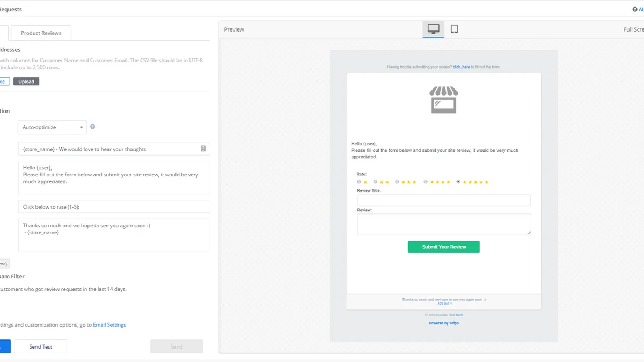The image size is (644, 362).
Task: Click the unsubscribe here link
Action: [459, 315]
